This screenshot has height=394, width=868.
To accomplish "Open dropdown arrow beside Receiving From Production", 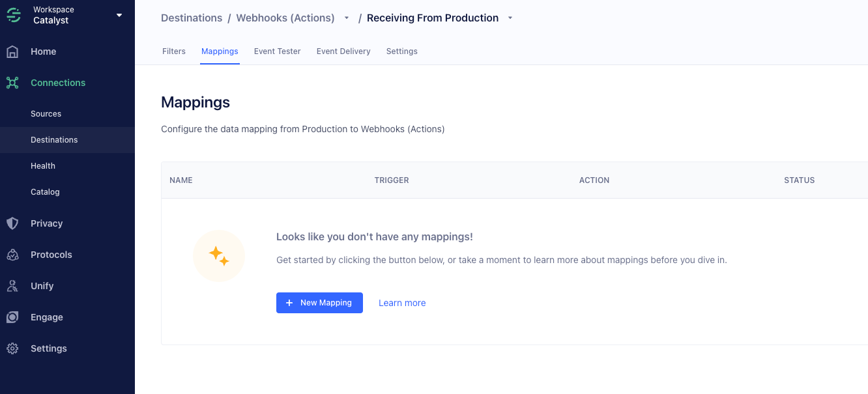I will [x=510, y=18].
